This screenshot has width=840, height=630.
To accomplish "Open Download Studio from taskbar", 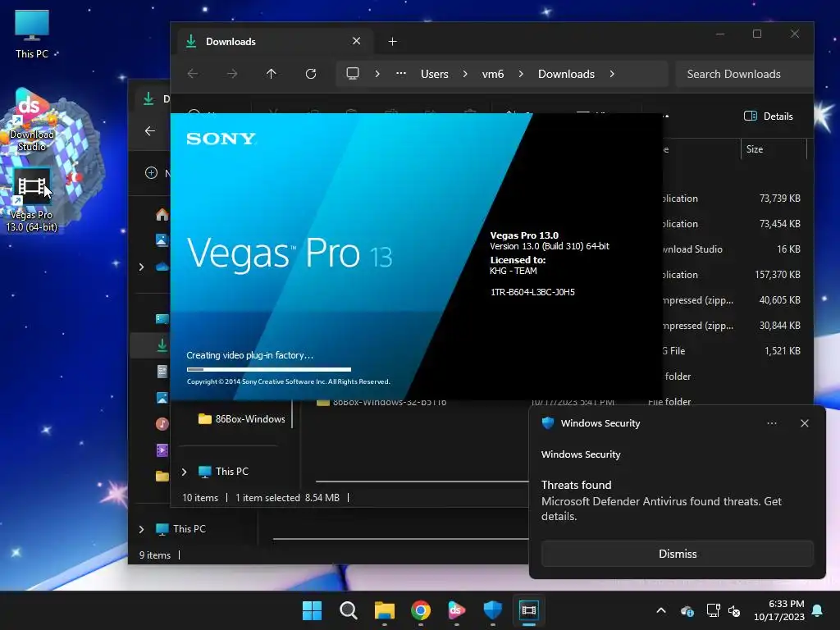I will pos(456,610).
